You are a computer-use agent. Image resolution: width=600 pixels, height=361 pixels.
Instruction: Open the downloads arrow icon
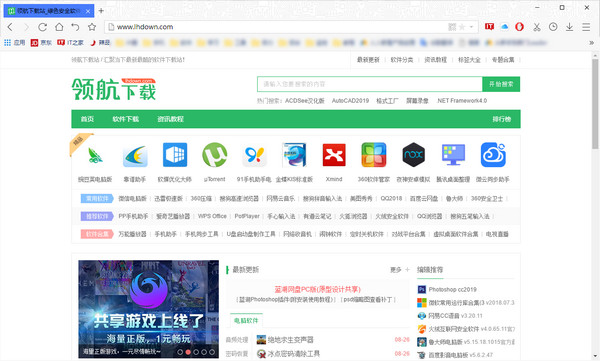pyautogui.click(x=569, y=27)
